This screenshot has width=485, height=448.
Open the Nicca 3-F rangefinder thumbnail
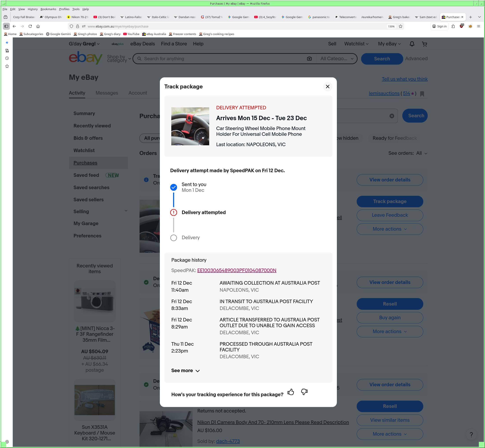click(x=95, y=301)
